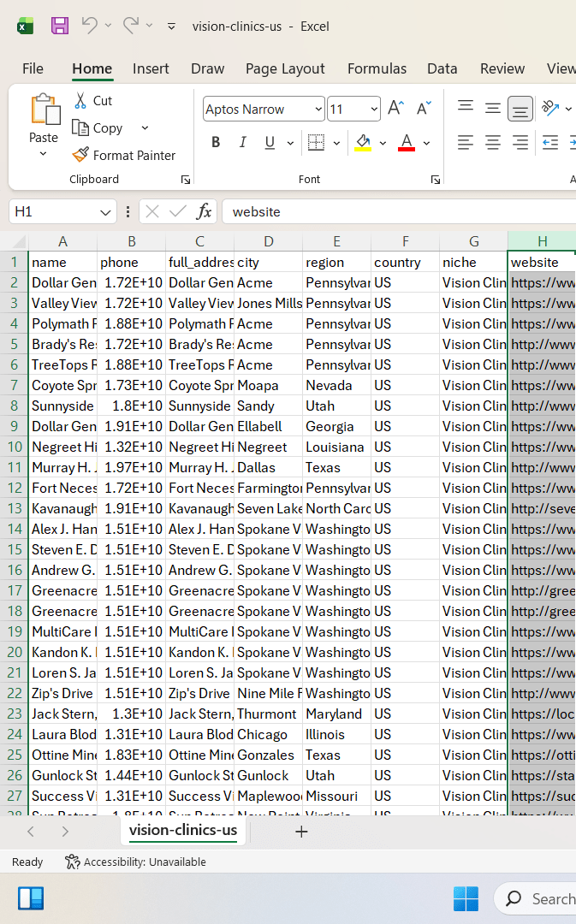Switch to the Insert ribbon tab
576x924 pixels.
[151, 68]
